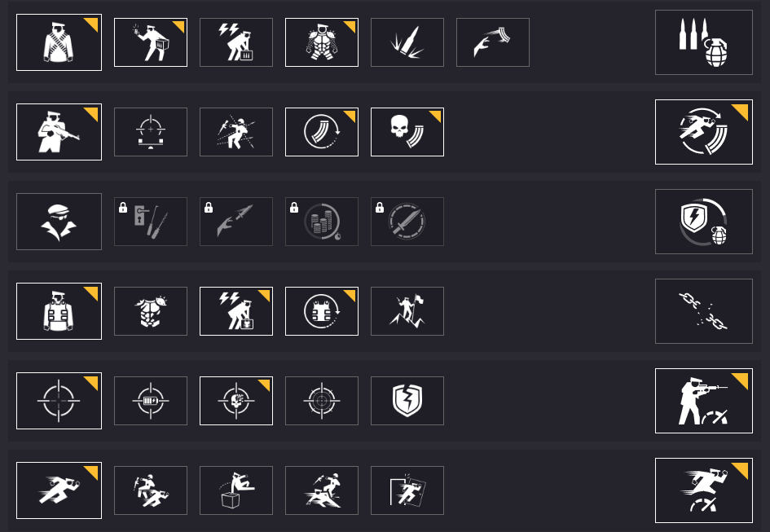
Task: Select the aiming rifleman with gauge icon
Action: point(703,401)
